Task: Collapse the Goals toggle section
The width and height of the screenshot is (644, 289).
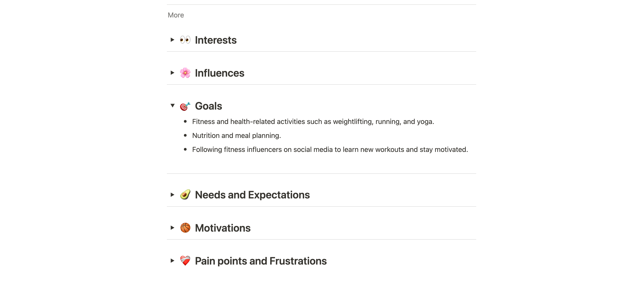Action: [x=172, y=106]
